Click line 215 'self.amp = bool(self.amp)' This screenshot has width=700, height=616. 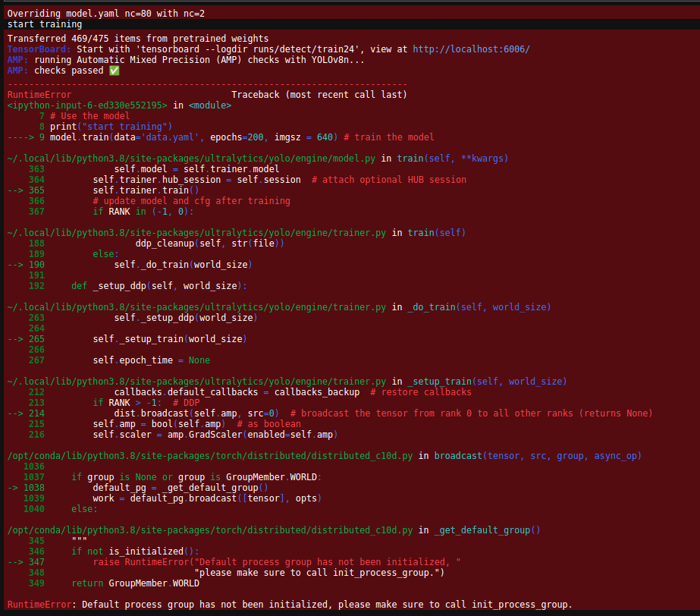[159, 424]
